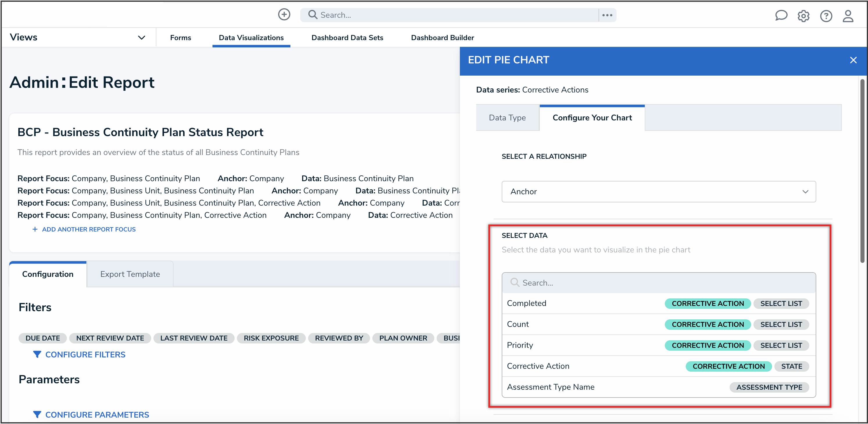Click the magnifier icon in the Select Data search

point(515,282)
